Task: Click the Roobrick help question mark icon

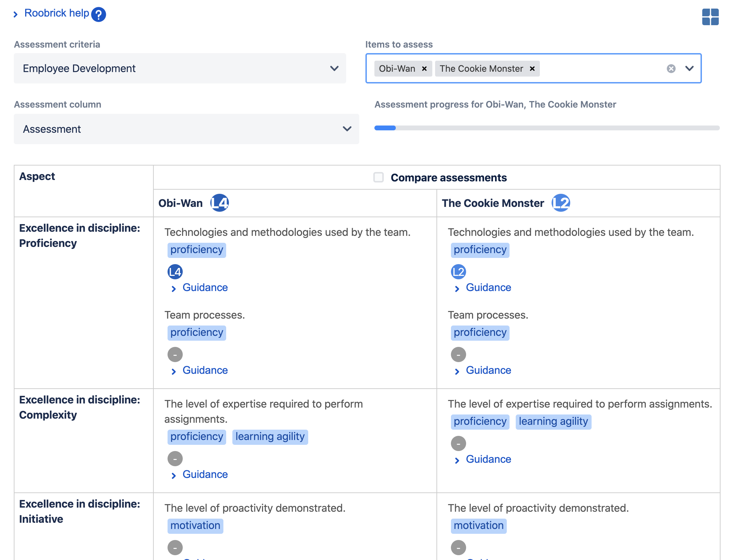Action: tap(99, 14)
